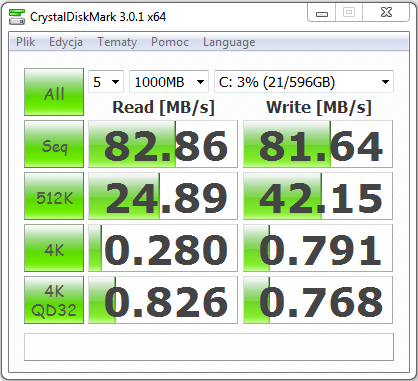
Task: Run all benchmarks with the All button
Action: [x=54, y=92]
